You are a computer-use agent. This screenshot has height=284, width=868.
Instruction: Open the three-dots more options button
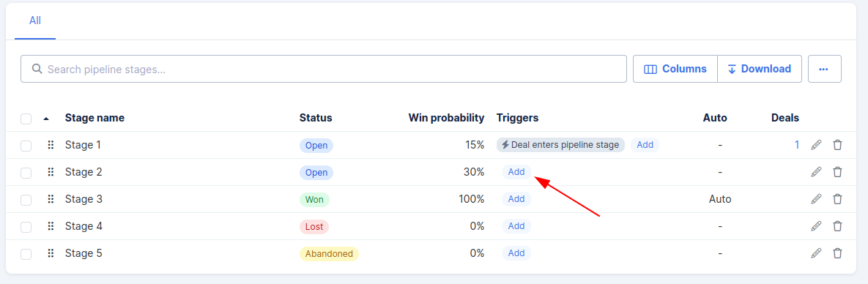[x=824, y=70]
